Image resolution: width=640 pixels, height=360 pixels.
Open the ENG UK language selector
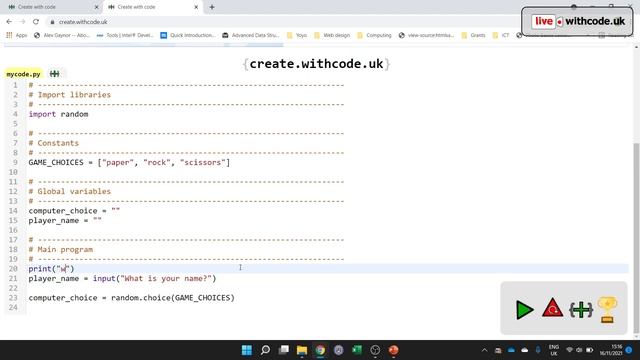click(x=554, y=350)
